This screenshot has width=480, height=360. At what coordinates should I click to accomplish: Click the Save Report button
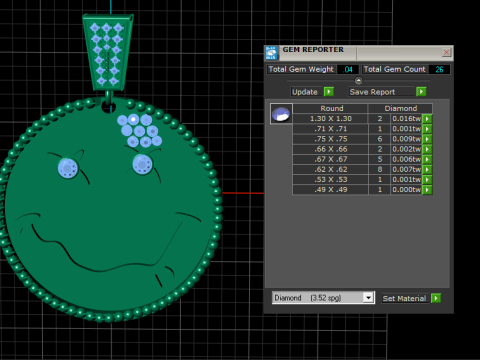pos(382,92)
